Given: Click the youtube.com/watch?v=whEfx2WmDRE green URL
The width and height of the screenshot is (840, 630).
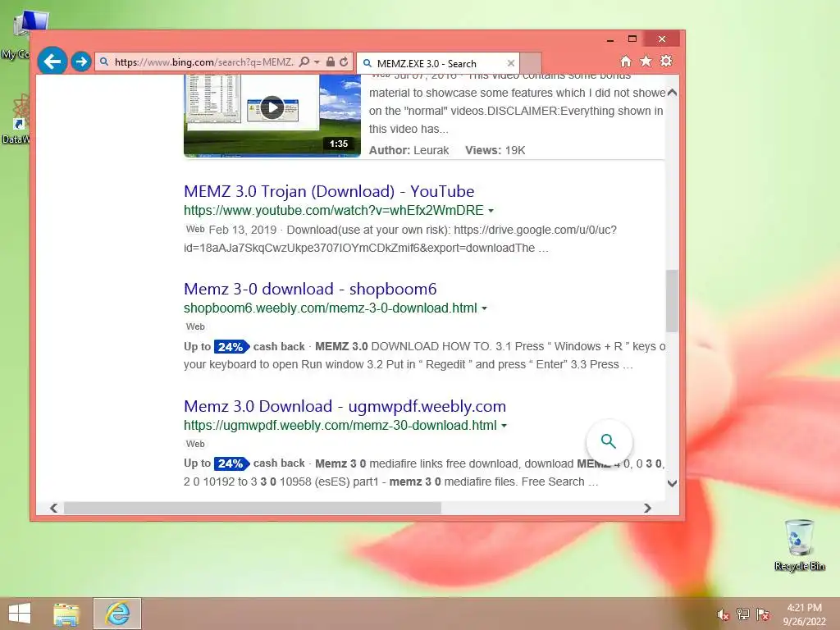Looking at the screenshot, I should click(x=333, y=211).
